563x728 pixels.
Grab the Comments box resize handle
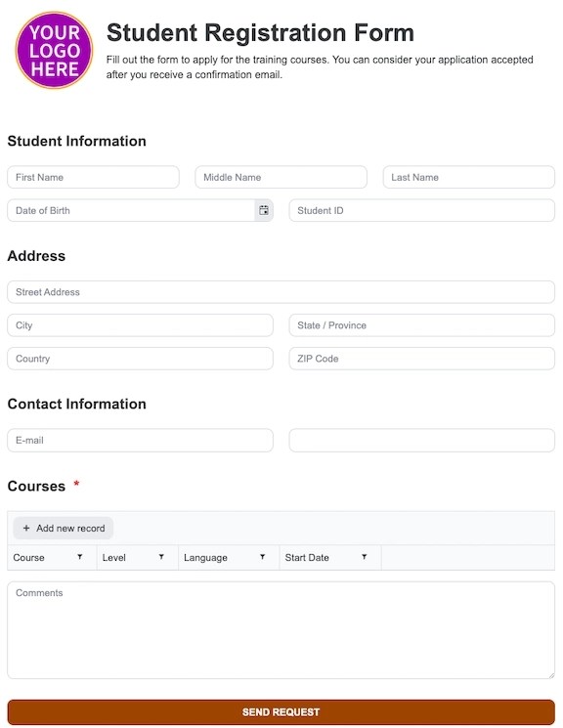click(551, 675)
